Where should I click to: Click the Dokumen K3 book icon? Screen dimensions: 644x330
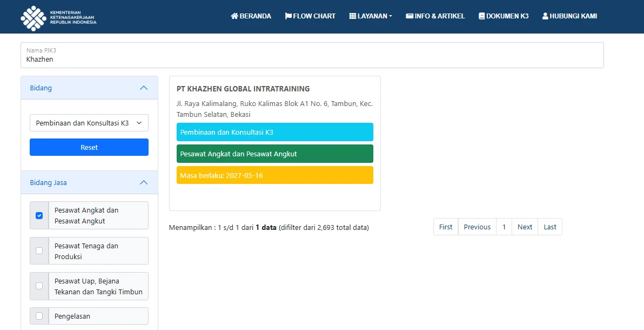tap(482, 16)
